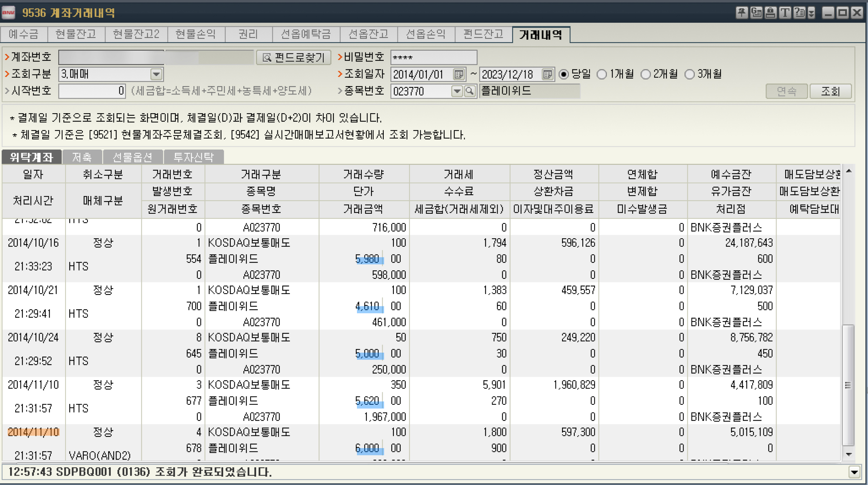Pin the window with the pushpin icon

click(741, 13)
